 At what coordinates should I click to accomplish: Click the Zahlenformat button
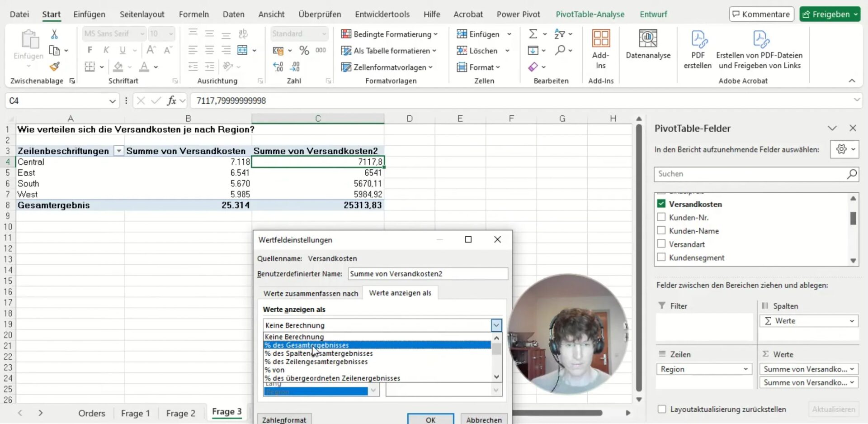tap(284, 419)
